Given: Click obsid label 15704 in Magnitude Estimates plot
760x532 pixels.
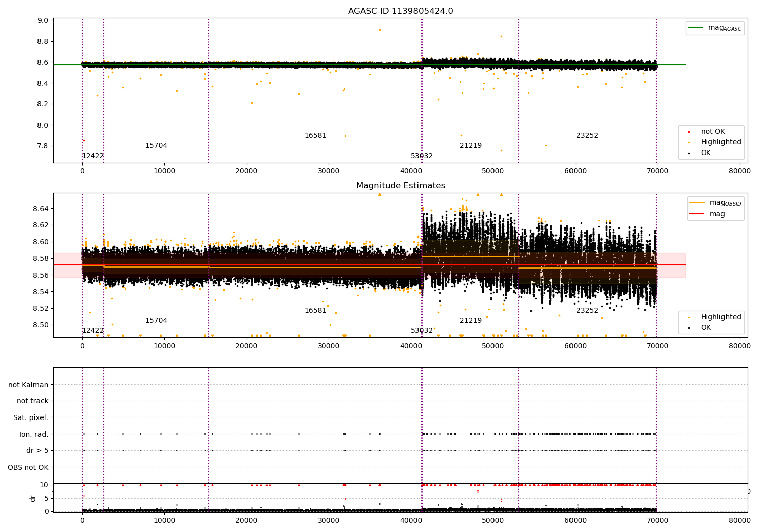Looking at the screenshot, I should tap(156, 321).
